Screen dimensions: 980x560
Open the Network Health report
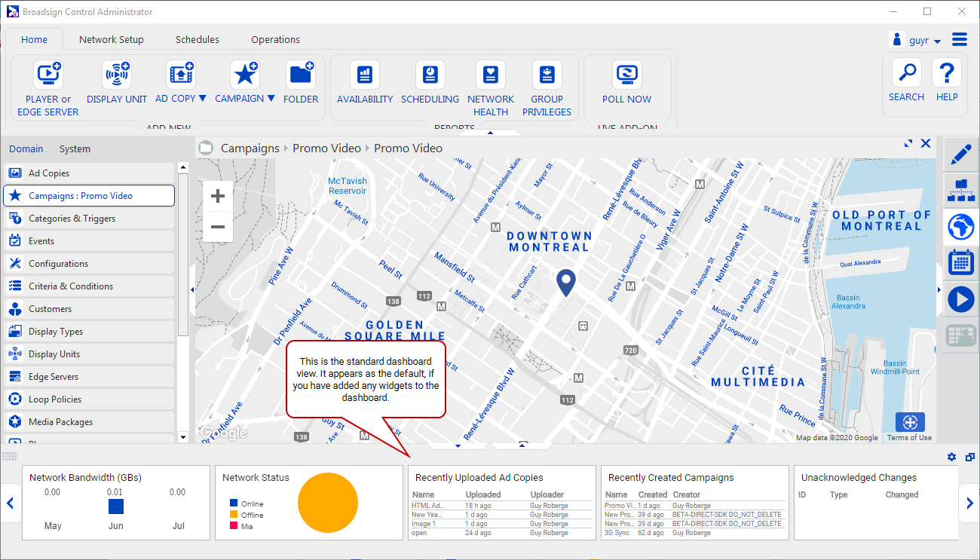click(491, 89)
